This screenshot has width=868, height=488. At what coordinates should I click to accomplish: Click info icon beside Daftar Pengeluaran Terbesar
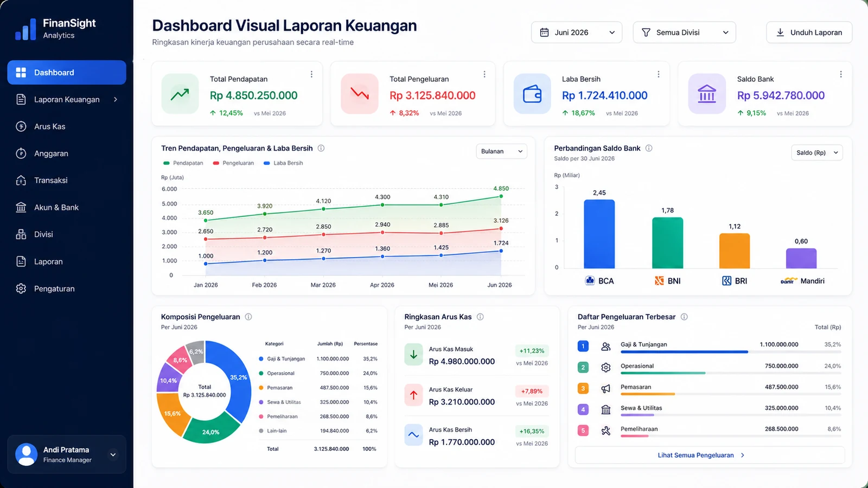684,317
